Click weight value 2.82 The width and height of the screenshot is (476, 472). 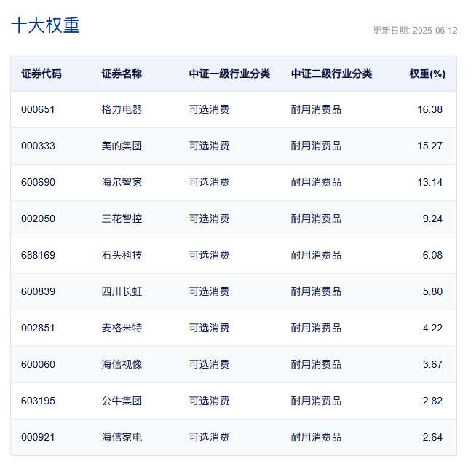pyautogui.click(x=432, y=401)
